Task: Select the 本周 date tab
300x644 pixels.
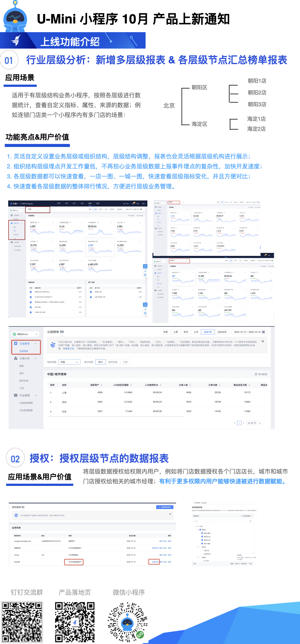Action: (166, 332)
